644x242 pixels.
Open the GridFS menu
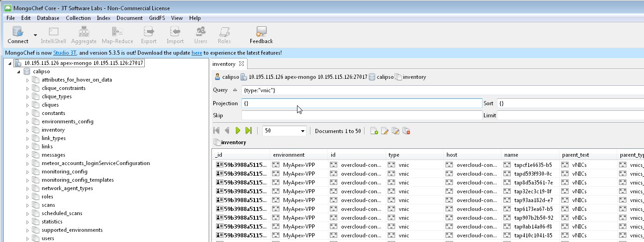coord(157,18)
